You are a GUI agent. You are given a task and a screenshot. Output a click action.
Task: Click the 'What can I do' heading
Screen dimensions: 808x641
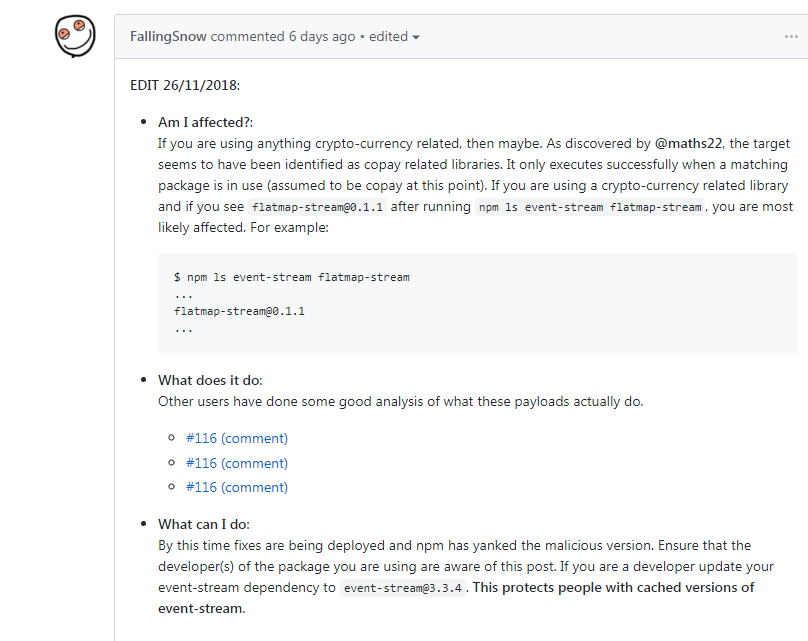point(203,524)
